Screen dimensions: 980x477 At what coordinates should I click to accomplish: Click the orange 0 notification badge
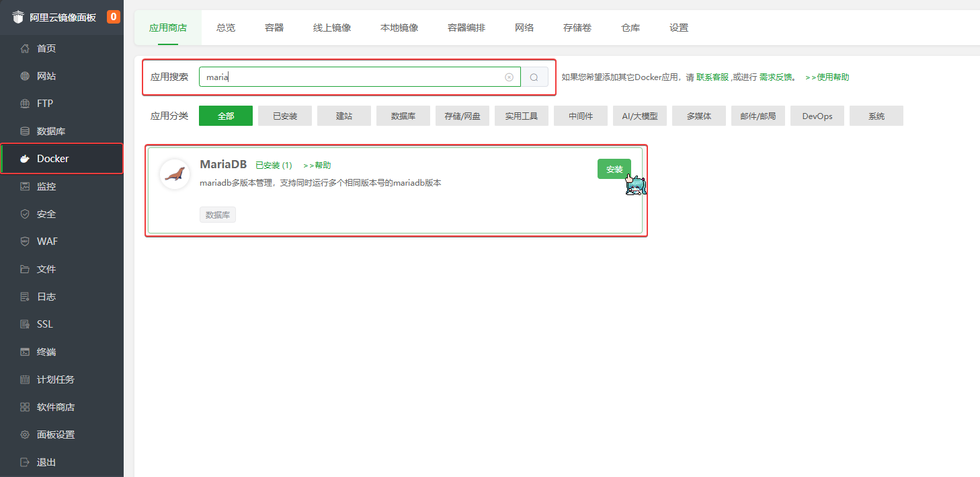114,17
